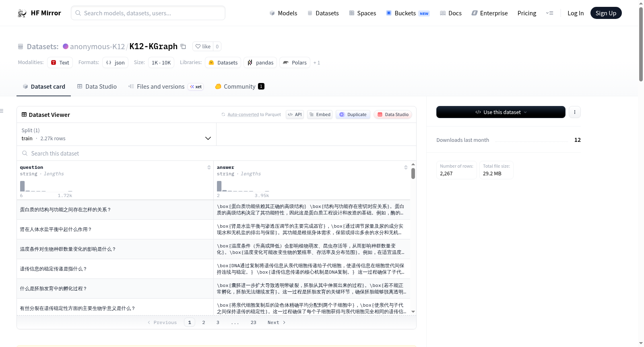Screen dimensions: 644x347
Task: Click the answer length histogram
Action: click(243, 186)
